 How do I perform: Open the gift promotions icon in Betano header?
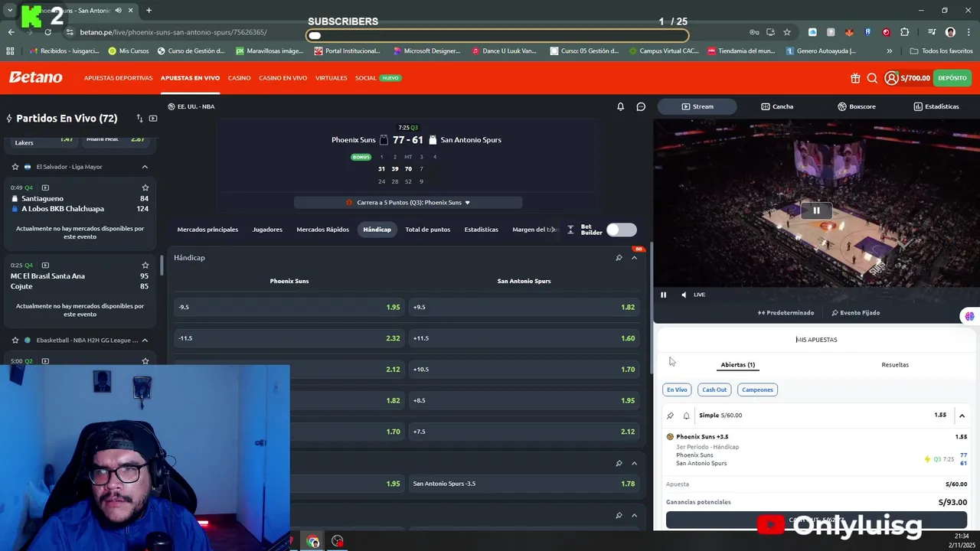point(855,78)
